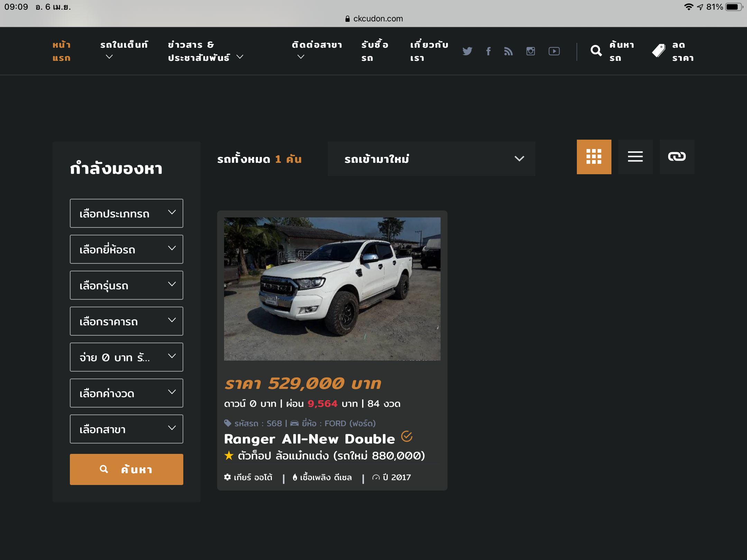Open the RSS feed icon
The image size is (747, 560).
508,51
